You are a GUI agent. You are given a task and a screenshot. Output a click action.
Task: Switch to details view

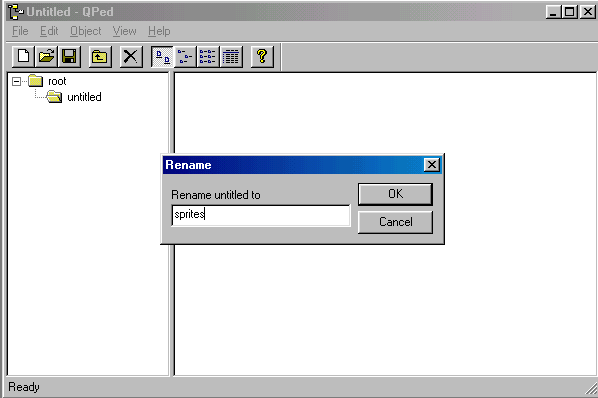pyautogui.click(x=231, y=56)
